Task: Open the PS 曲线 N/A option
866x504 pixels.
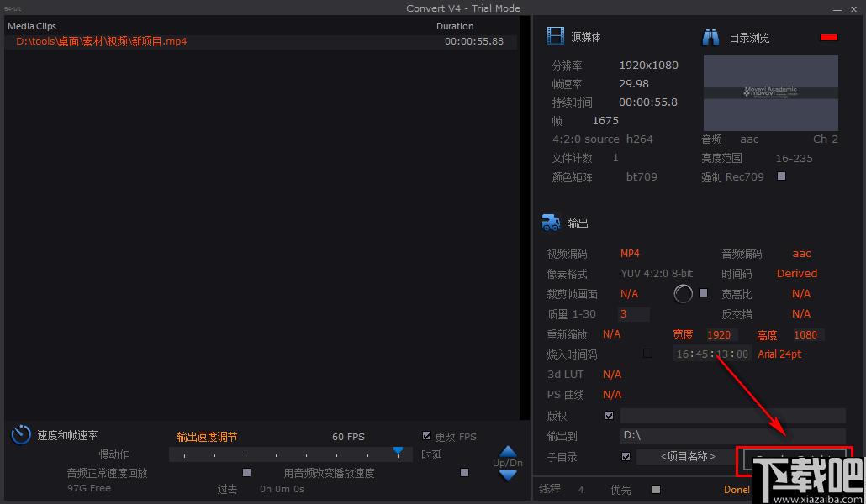Action: tap(612, 395)
